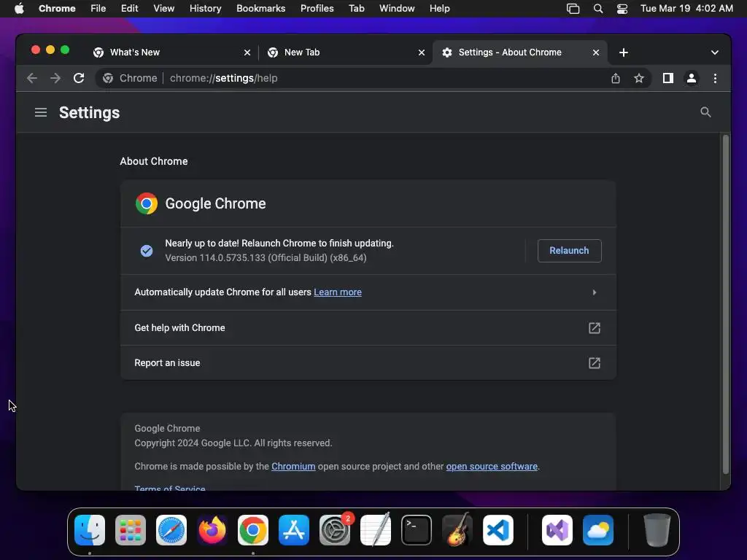Click the Relaunch button

click(x=569, y=251)
